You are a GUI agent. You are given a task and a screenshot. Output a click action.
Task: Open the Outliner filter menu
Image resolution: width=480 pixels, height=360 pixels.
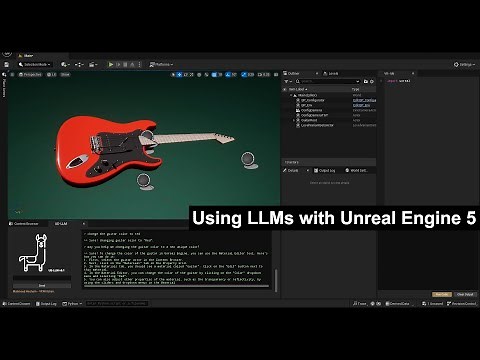(288, 81)
